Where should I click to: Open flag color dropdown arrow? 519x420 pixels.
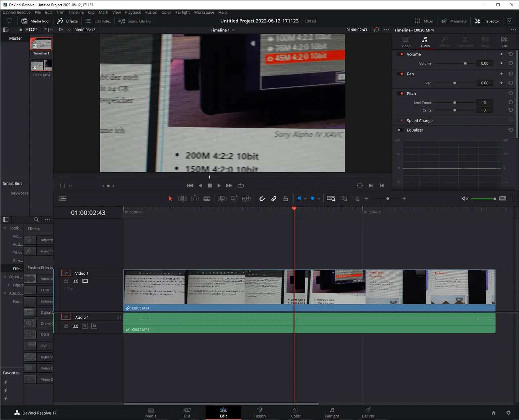[305, 199]
